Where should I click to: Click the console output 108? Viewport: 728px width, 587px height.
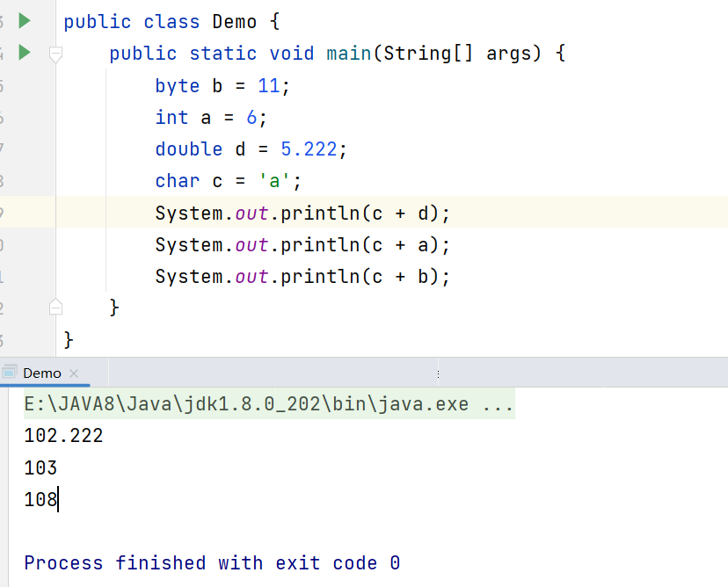[40, 500]
